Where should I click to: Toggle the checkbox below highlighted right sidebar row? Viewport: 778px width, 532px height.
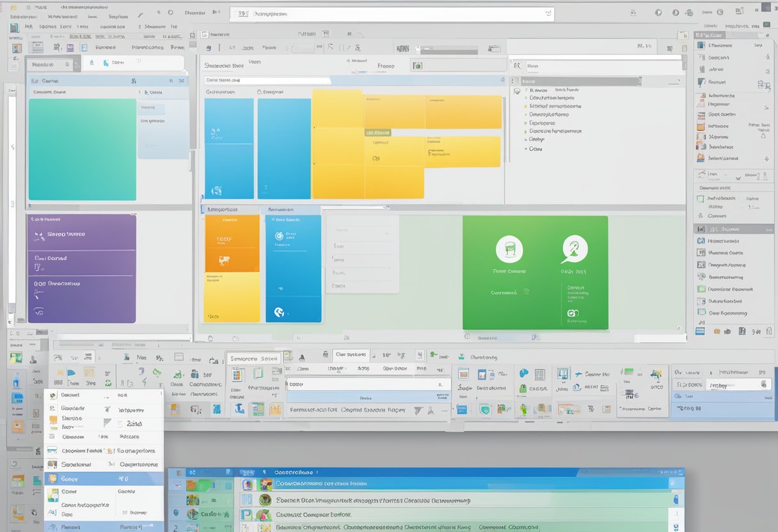[x=701, y=241]
